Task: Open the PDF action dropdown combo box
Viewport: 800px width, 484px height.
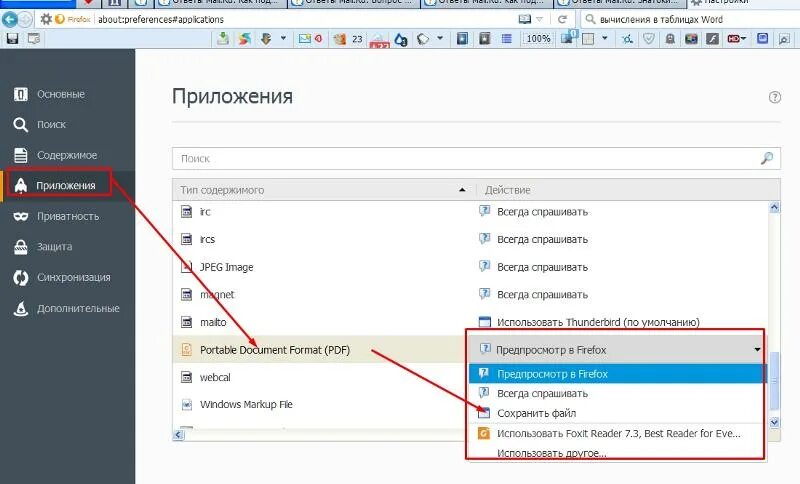Action: coord(616,350)
